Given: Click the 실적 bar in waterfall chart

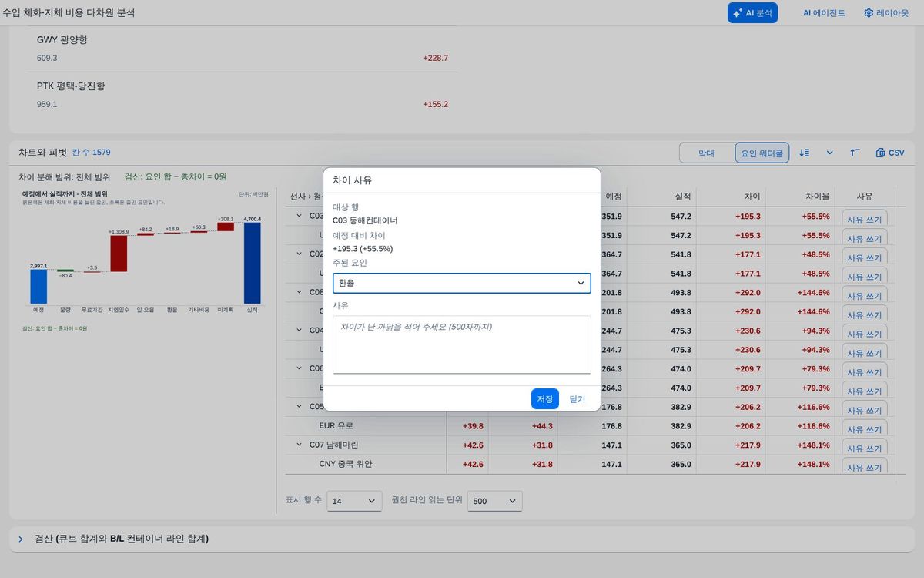Looking at the screenshot, I should tap(252, 263).
